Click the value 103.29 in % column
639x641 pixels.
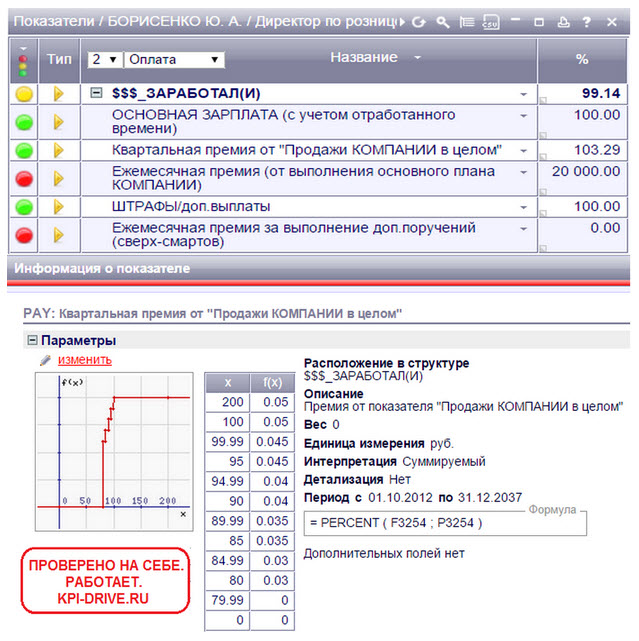pyautogui.click(x=597, y=150)
